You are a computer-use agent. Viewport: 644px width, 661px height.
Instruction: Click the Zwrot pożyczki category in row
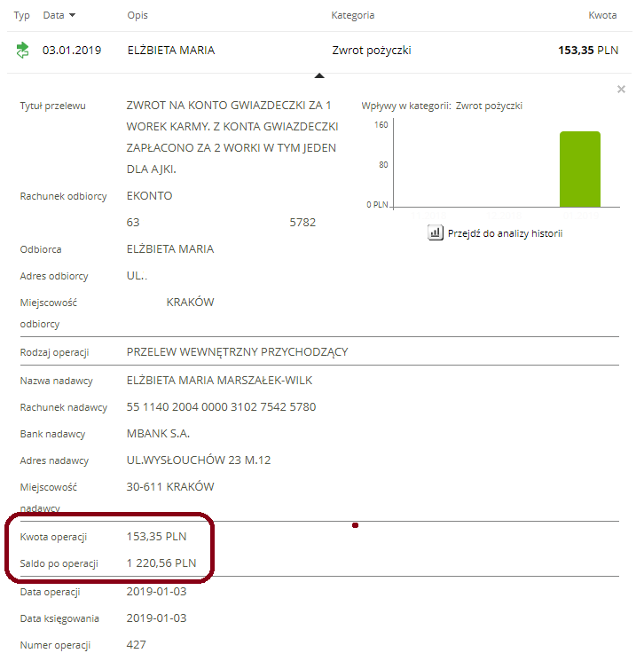pos(372,51)
